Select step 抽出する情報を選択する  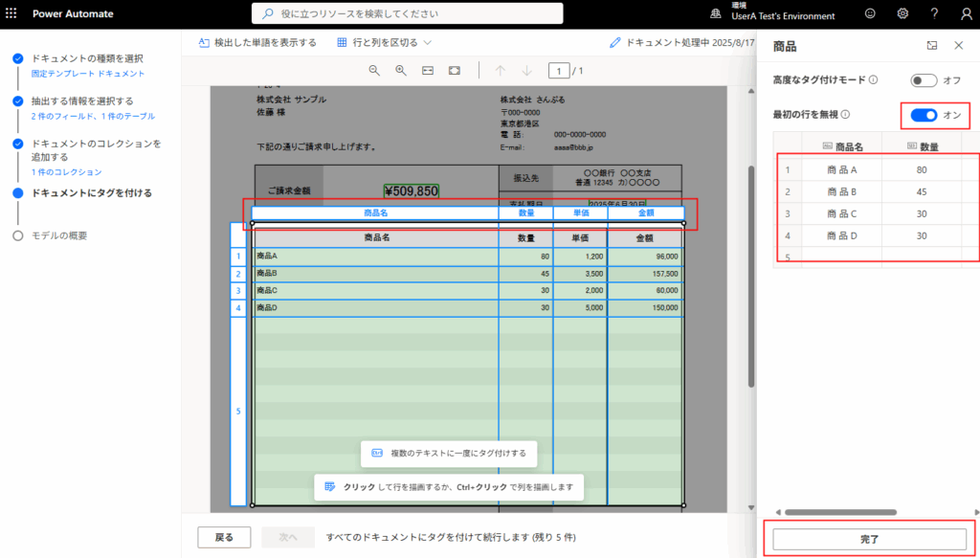pyautogui.click(x=82, y=100)
